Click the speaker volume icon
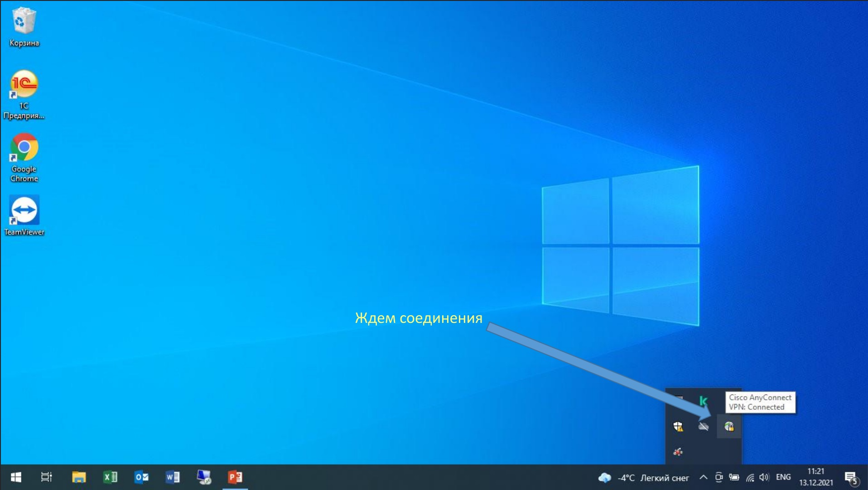The image size is (868, 490). pos(764,477)
